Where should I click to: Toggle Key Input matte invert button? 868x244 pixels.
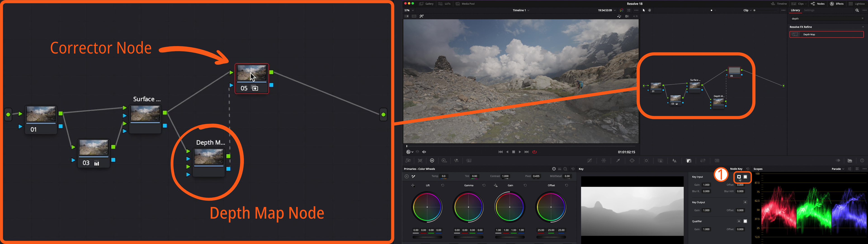pos(739,177)
